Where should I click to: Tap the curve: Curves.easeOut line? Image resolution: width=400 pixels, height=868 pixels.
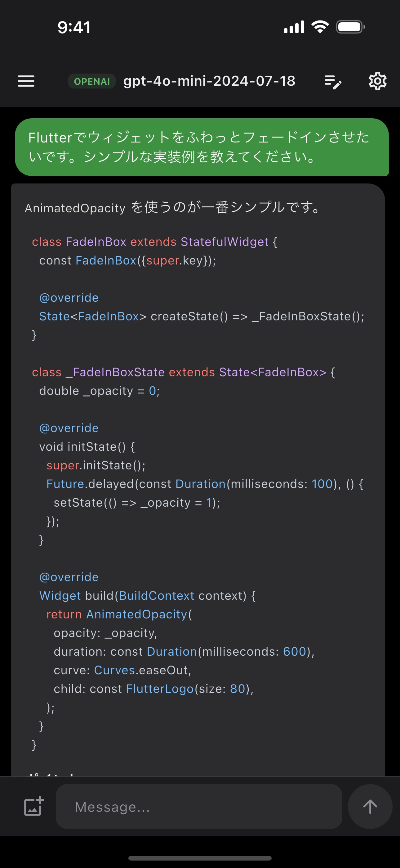(122, 670)
